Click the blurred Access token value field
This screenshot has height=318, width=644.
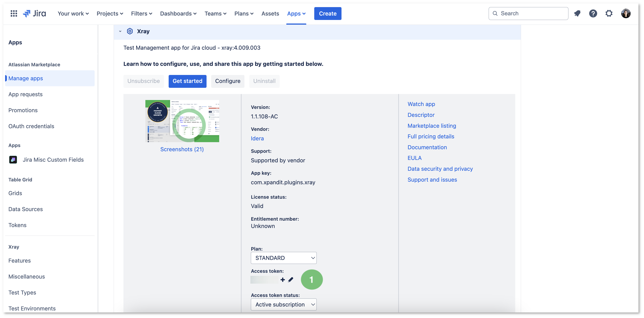point(264,280)
